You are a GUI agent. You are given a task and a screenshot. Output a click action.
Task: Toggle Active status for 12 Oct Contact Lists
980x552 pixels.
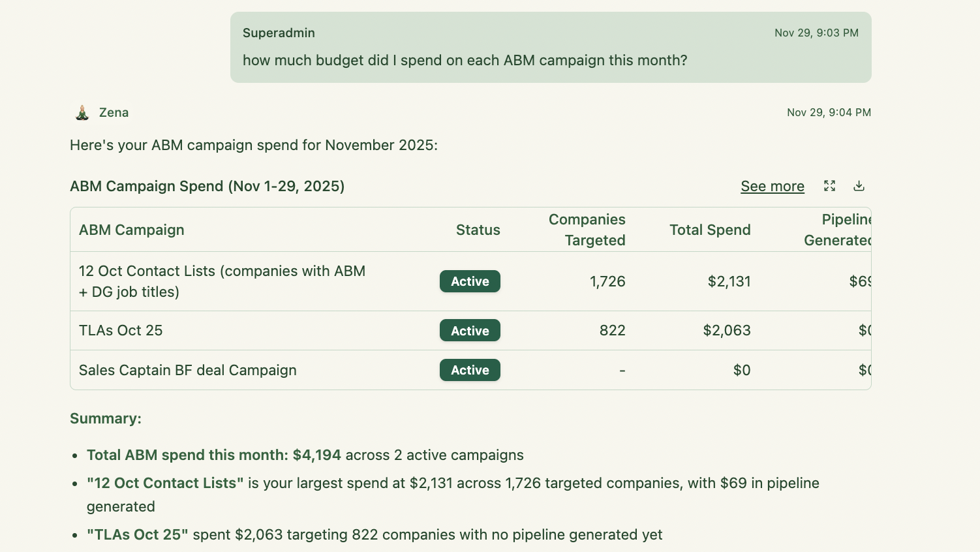(470, 281)
